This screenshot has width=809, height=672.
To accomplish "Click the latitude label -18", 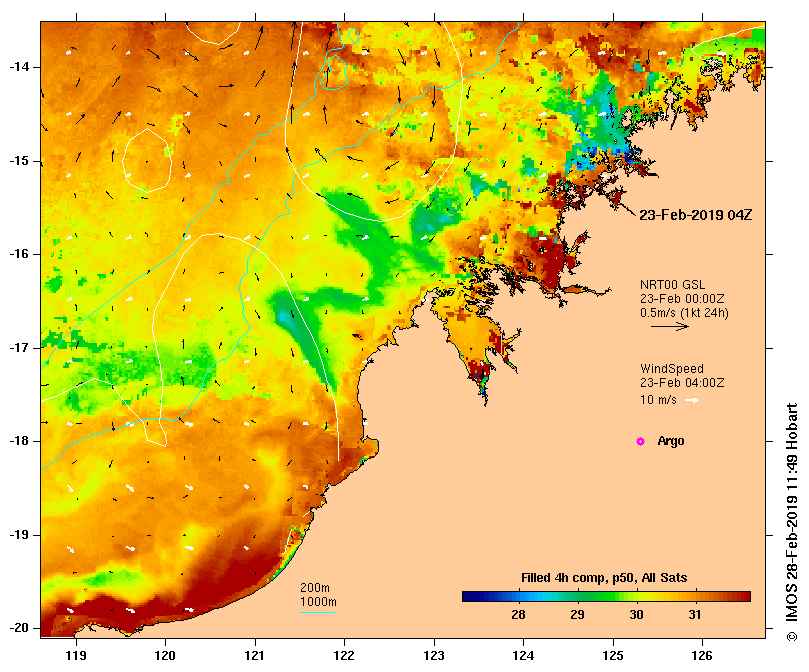I will [19, 441].
